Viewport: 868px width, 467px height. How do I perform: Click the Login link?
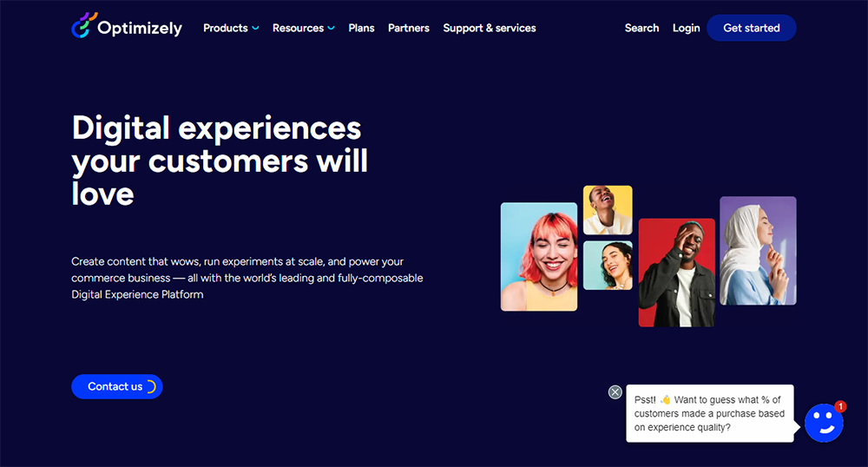click(686, 29)
